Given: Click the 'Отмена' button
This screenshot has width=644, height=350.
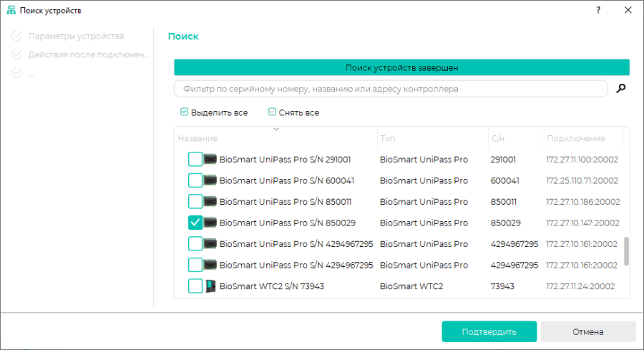Looking at the screenshot, I should click(x=588, y=331).
